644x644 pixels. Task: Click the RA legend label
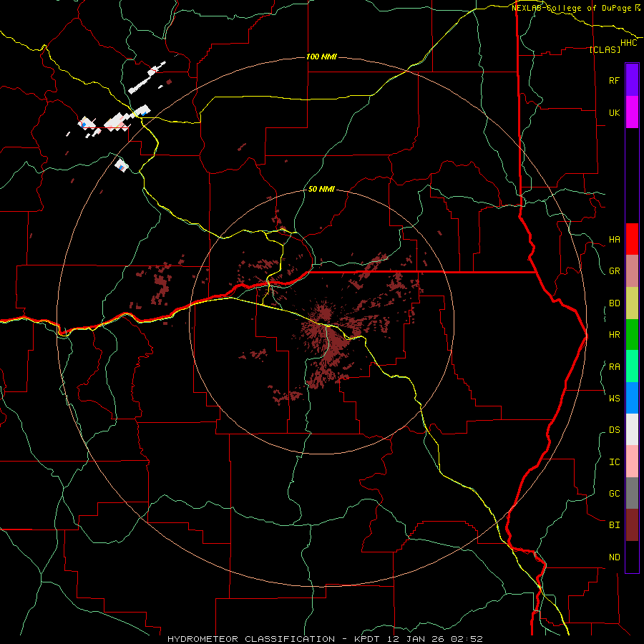coord(614,367)
